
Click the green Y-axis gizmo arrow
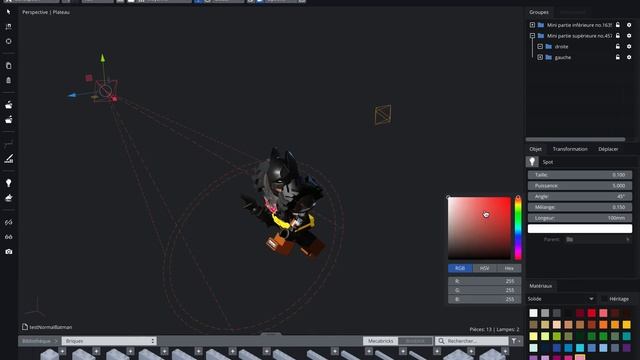pyautogui.click(x=102, y=58)
